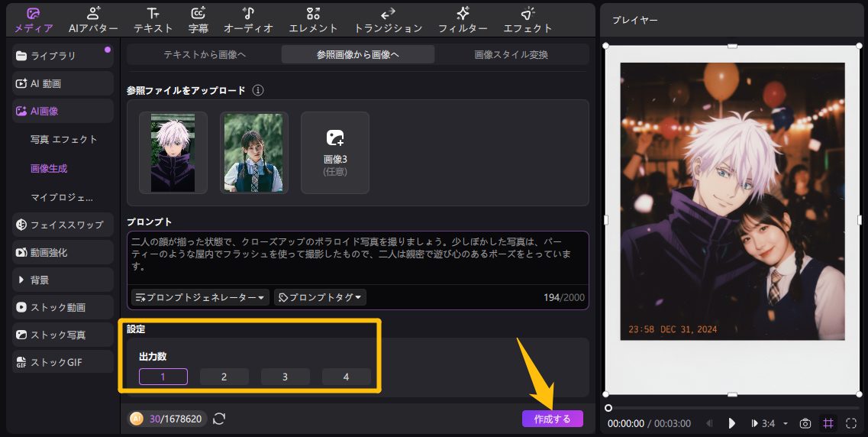Screen dimensions: 868x437
Task: Open AI 動画 in the sidebar
Action: [63, 83]
